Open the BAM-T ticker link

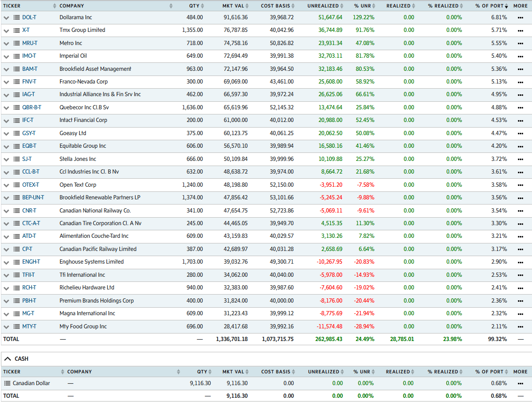30,69
